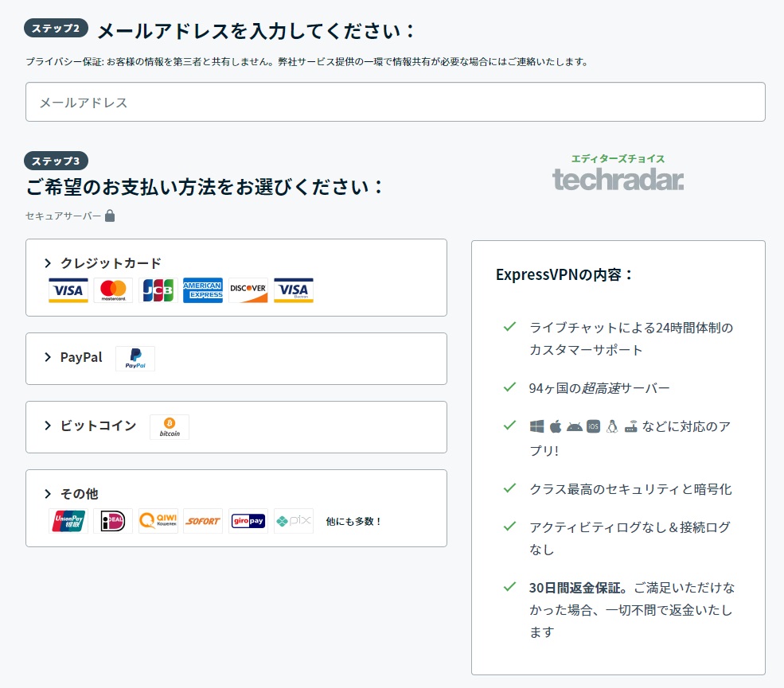Click the 94ヶ国の超高速サーバー text
This screenshot has height=688, width=784.
(599, 387)
